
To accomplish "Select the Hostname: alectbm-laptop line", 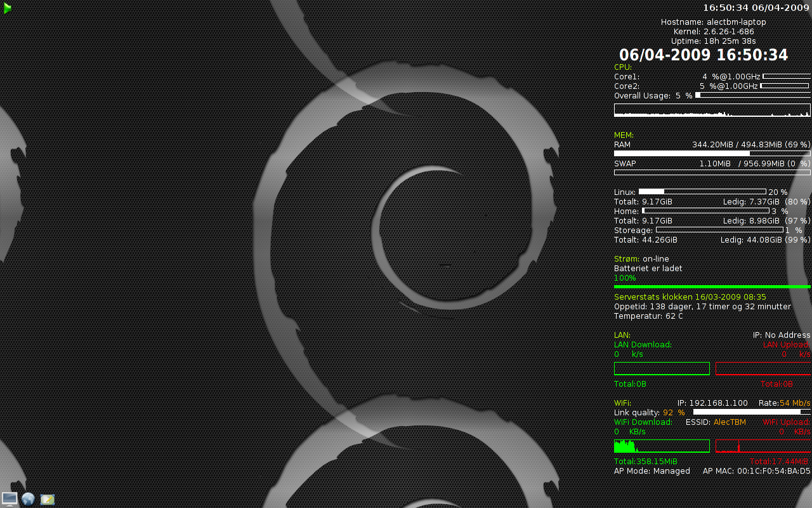I will [714, 22].
